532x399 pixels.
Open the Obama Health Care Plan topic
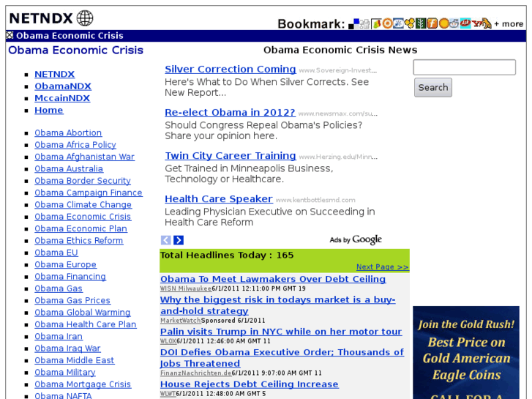coord(86,324)
